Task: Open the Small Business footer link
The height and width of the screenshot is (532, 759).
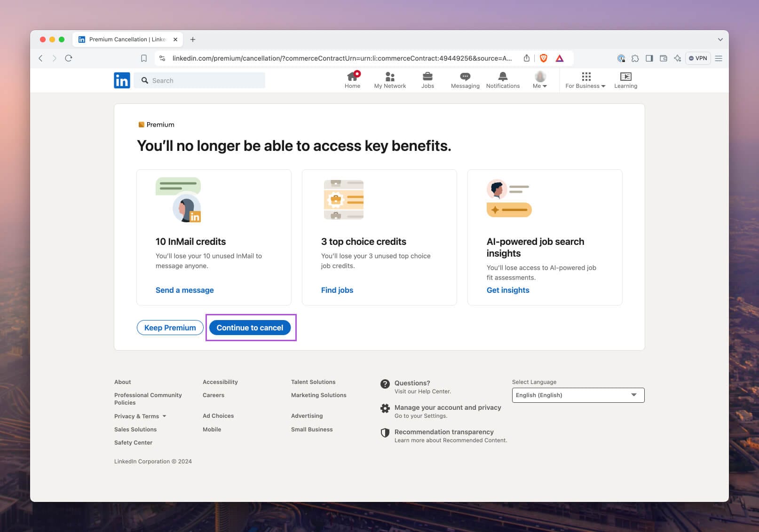Action: (312, 430)
